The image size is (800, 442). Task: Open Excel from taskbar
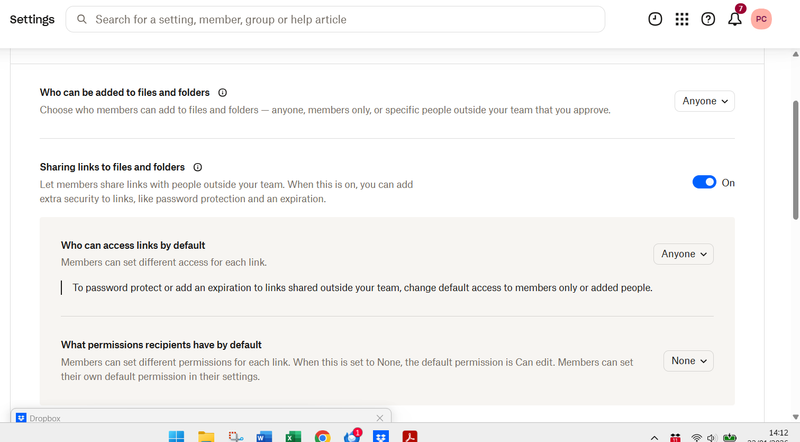click(x=293, y=437)
